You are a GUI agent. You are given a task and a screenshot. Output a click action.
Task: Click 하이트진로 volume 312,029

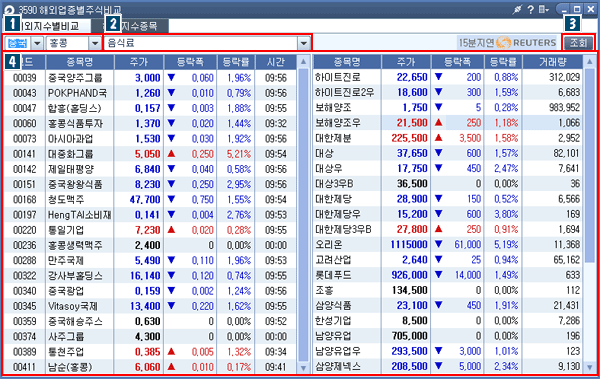pyautogui.click(x=565, y=77)
